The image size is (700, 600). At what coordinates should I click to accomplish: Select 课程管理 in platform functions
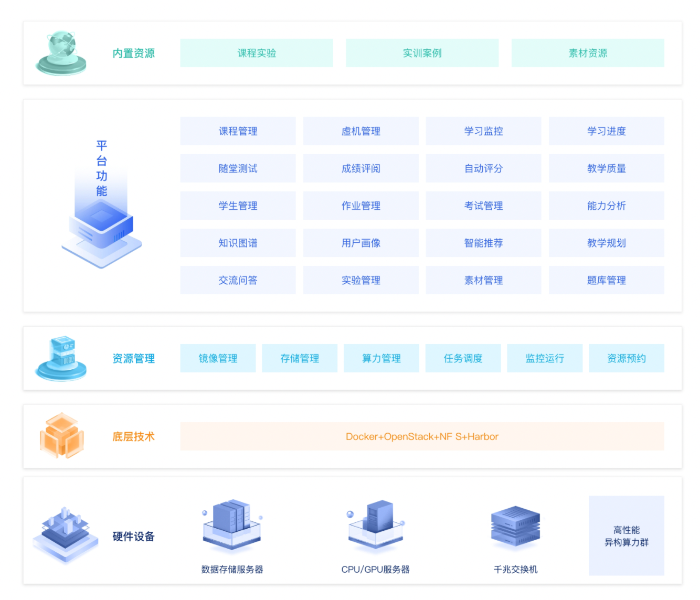[x=238, y=131]
